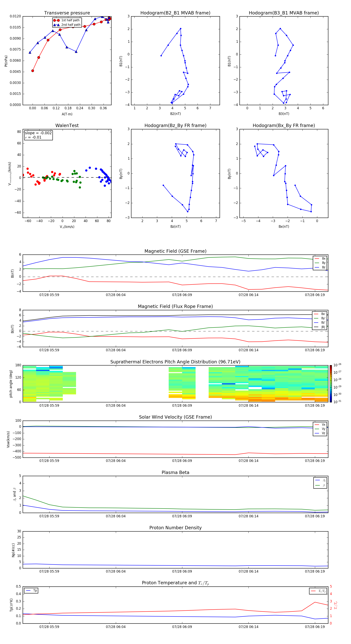The height and width of the screenshot is (644, 351).
Task: Click the 'Pt(nPa)' y-axis label
Action: (x=6, y=61)
